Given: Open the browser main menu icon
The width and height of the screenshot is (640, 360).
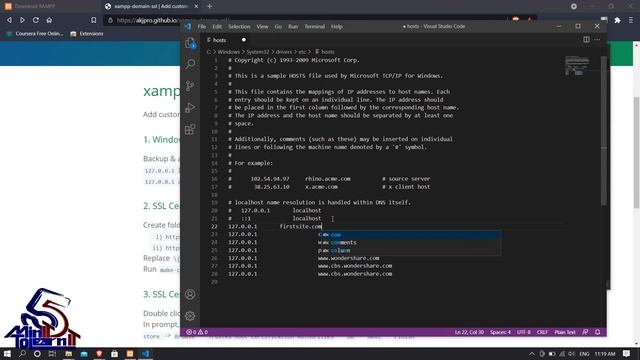Looking at the screenshot, I should (631, 20).
